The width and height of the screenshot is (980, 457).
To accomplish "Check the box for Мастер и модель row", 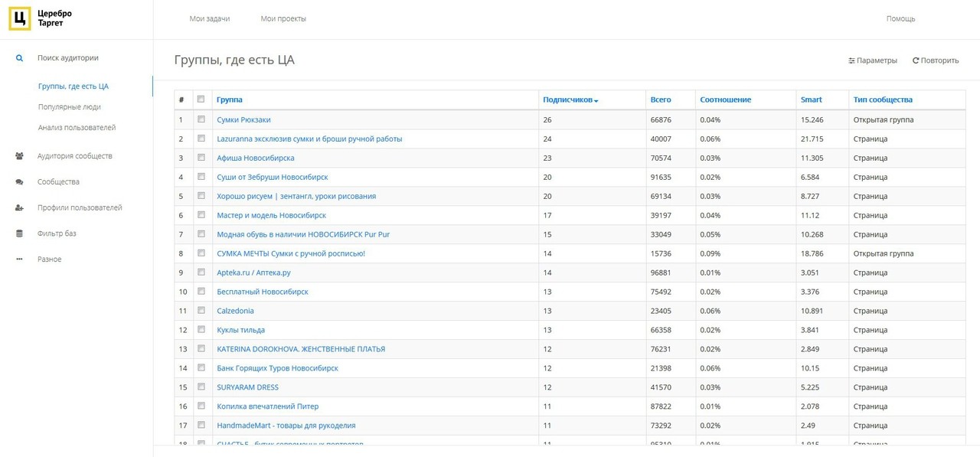I will 201,215.
